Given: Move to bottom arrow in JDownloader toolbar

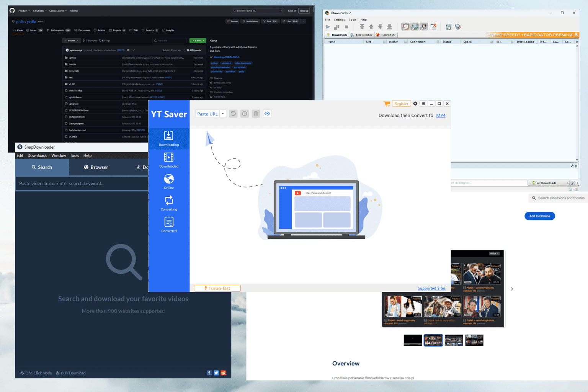Looking at the screenshot, I should 389,27.
